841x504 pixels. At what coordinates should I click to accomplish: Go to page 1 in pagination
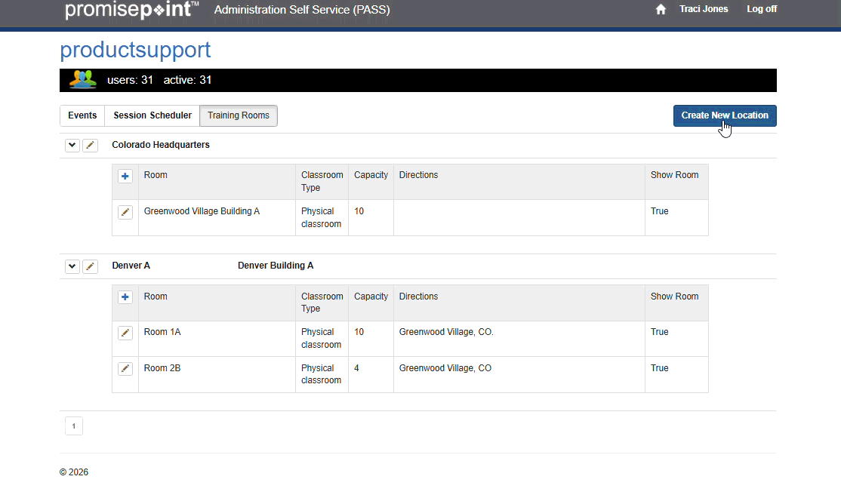point(74,426)
